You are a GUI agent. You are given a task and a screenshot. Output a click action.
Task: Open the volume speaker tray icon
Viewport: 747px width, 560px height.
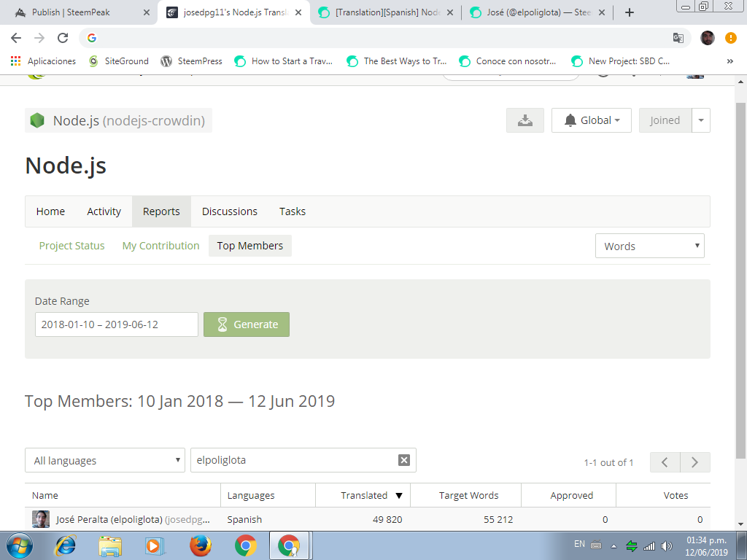tap(667, 546)
